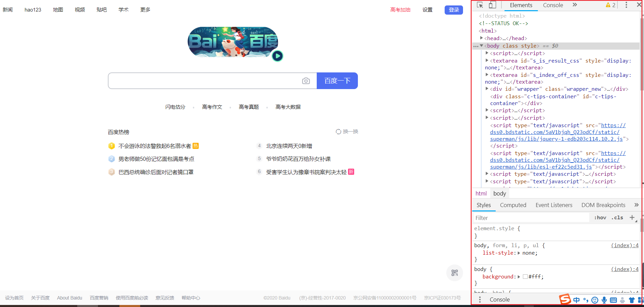Viewport: 644px width, 307px height.
Task: Click the Baidu doodle logo image
Action: pos(233,42)
